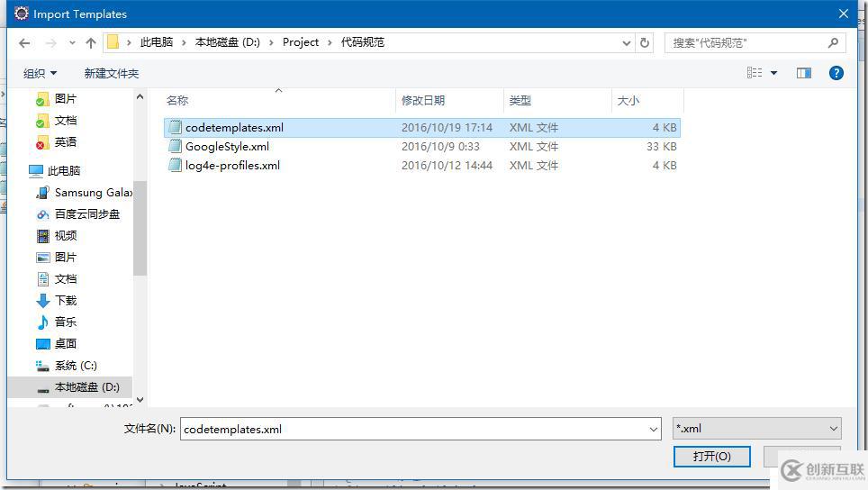Viewport: 868px width, 490px height.
Task: Click the 百度云同步盘 cloud icon
Action: coord(42,214)
